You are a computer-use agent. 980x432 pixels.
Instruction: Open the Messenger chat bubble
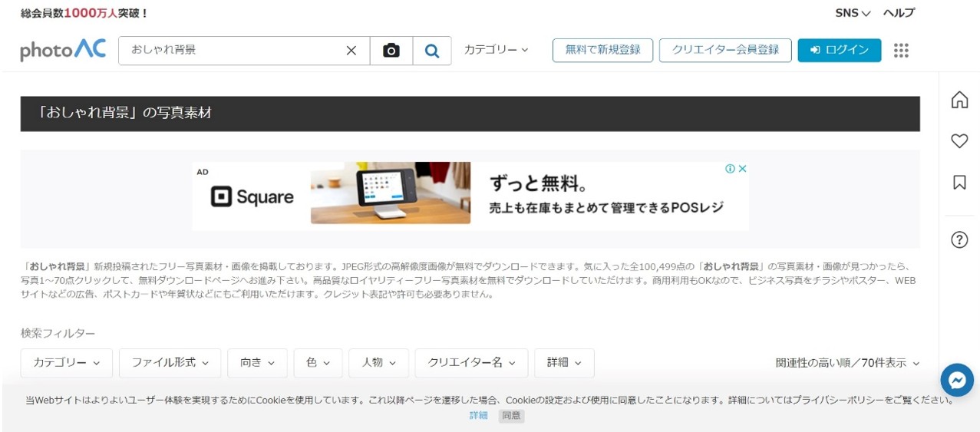[x=957, y=380]
